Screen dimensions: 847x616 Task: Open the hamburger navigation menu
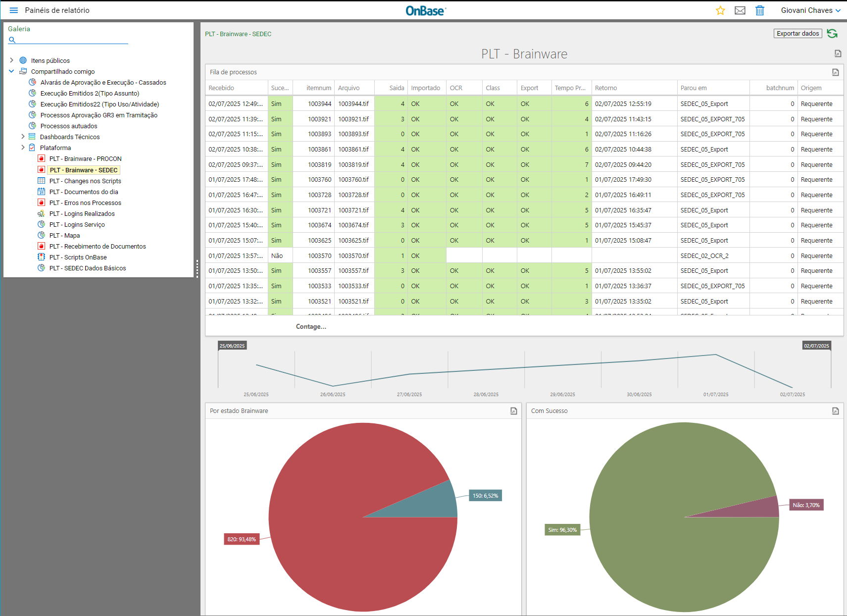14,10
